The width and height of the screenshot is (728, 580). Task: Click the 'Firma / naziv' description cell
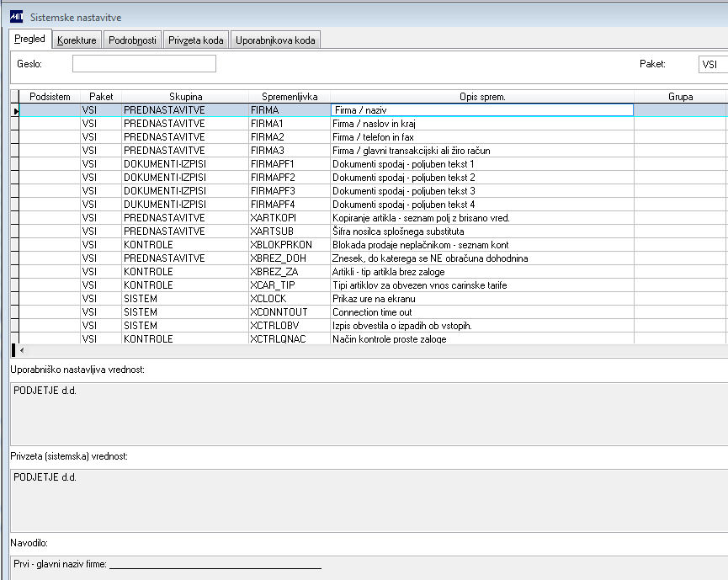482,110
